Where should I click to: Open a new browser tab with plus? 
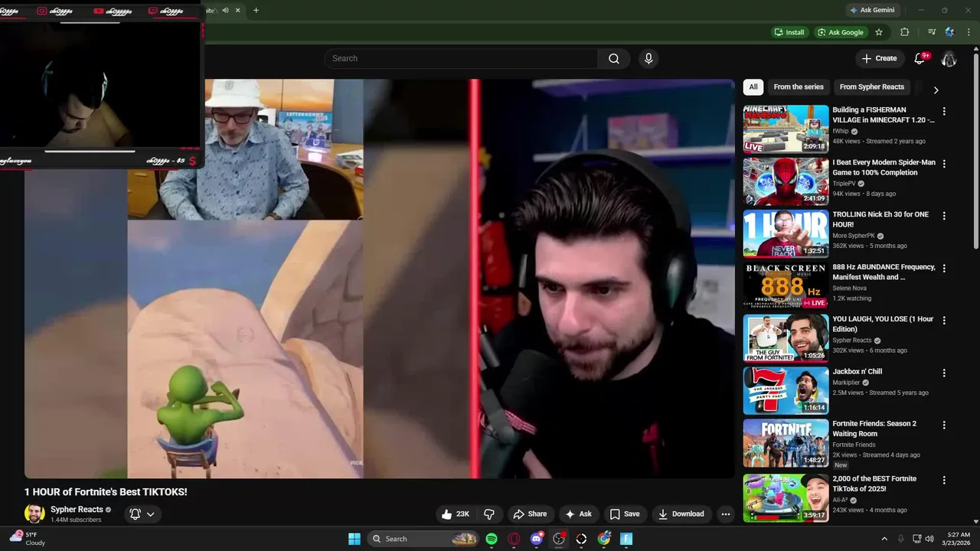point(256,10)
